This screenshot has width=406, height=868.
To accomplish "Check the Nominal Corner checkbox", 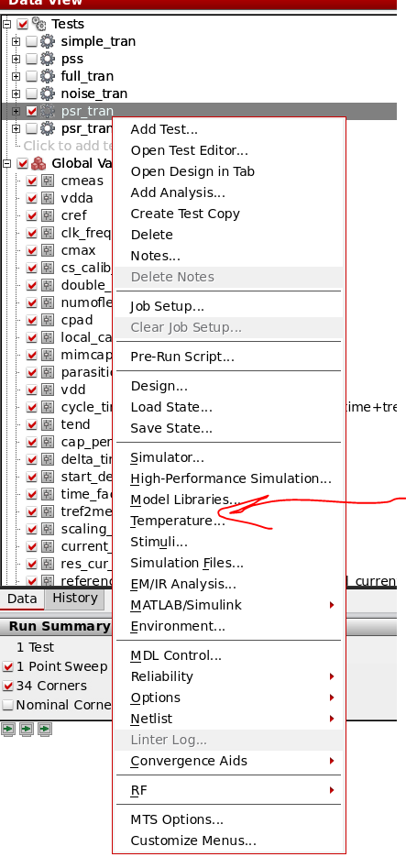I will coord(7,705).
